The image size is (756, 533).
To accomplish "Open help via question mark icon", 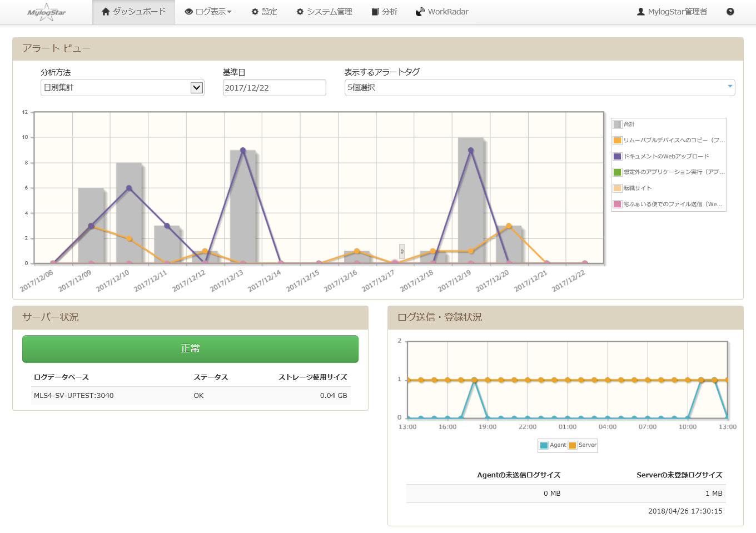I will tap(730, 12).
